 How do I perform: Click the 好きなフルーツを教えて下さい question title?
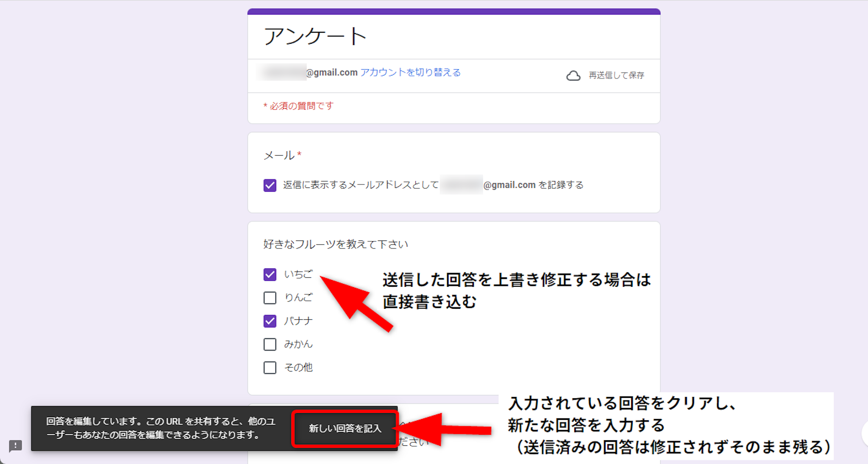pos(335,244)
